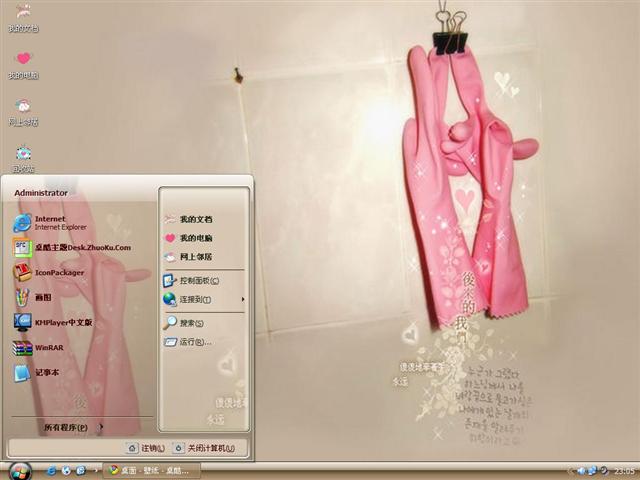Open the 我的文档 desktop icon

coord(23,18)
